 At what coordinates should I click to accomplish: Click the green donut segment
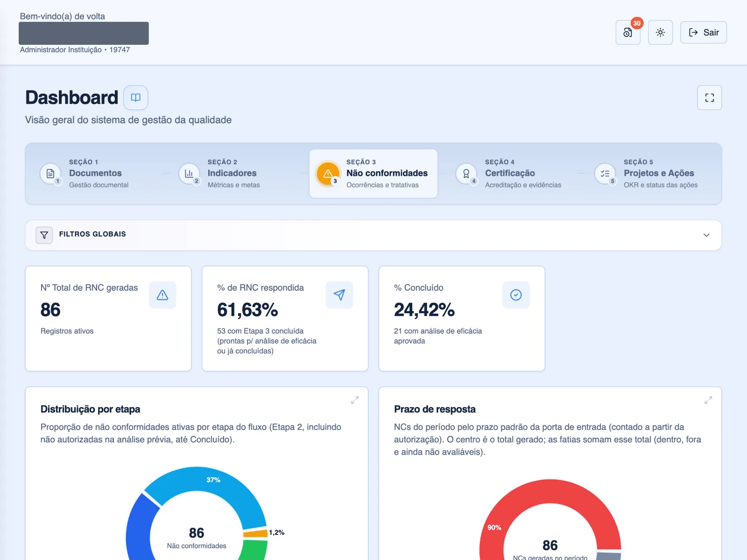254,549
